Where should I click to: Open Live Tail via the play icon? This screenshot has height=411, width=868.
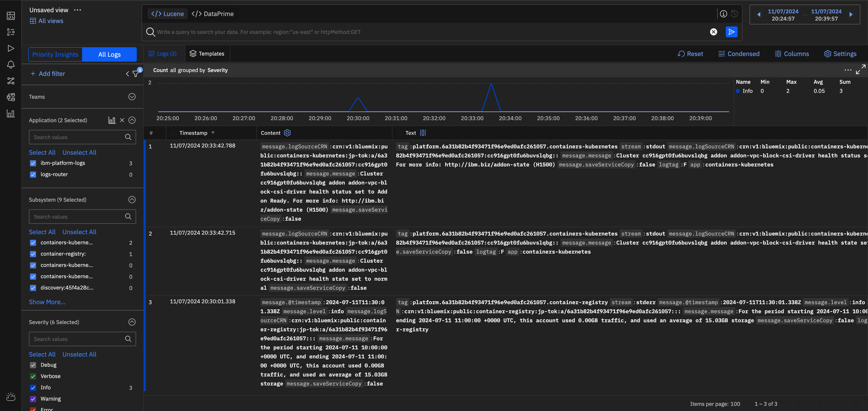10,48
